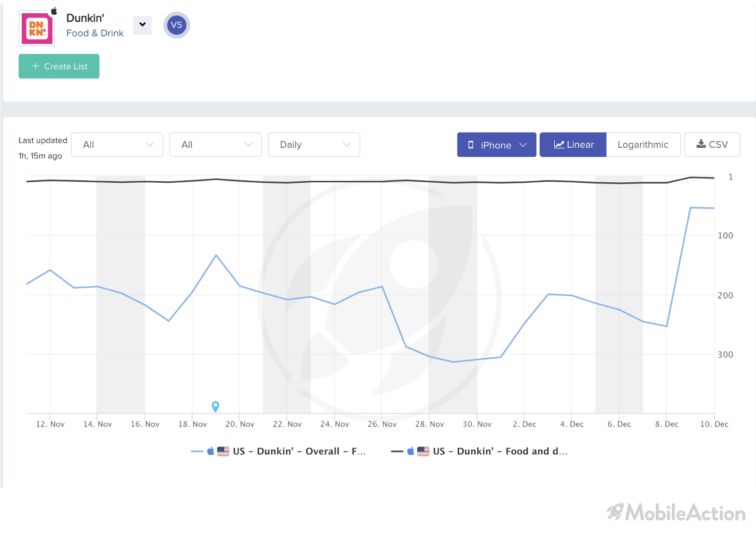Click the 4. Dec axis label
This screenshot has width=756, height=544.
pyautogui.click(x=572, y=424)
